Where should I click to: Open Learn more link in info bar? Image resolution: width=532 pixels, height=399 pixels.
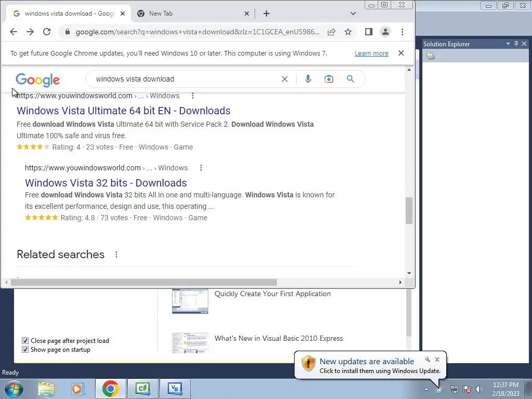[x=371, y=54]
